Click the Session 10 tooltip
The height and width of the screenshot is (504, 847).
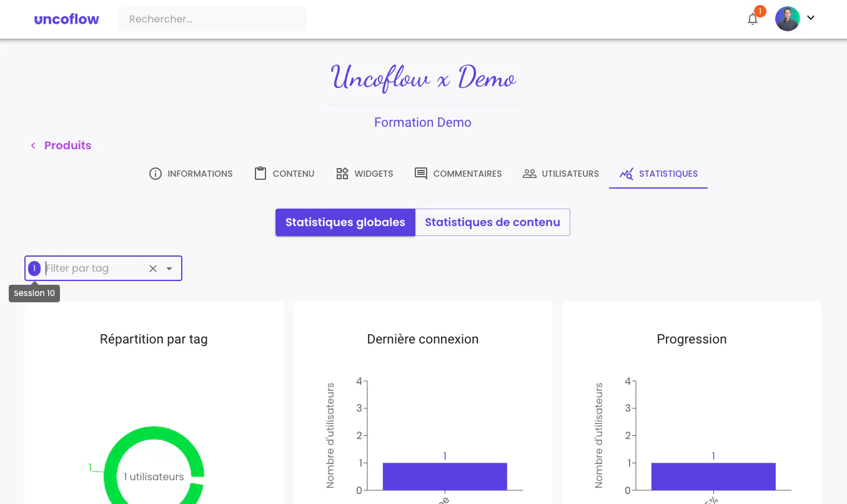tap(34, 294)
